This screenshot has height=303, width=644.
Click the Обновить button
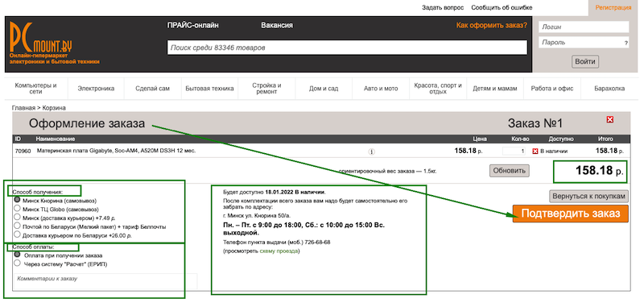coord(510,171)
